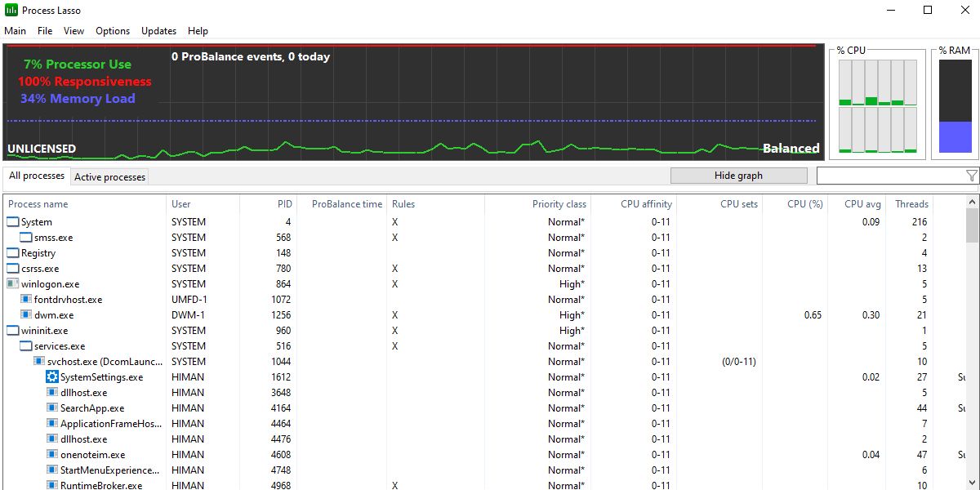Click the Balanced power plan label
Screen dimensions: 980x490
click(791, 149)
